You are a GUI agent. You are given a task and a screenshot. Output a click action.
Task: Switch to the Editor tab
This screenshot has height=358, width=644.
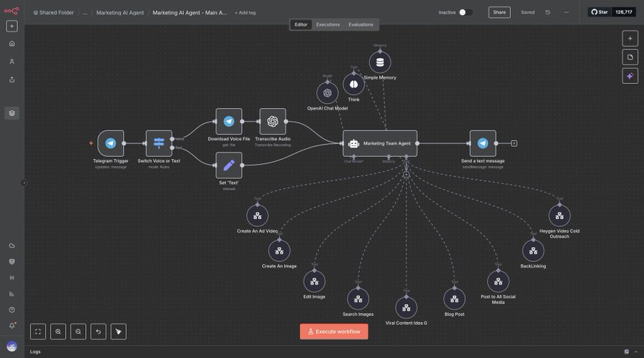[301, 24]
